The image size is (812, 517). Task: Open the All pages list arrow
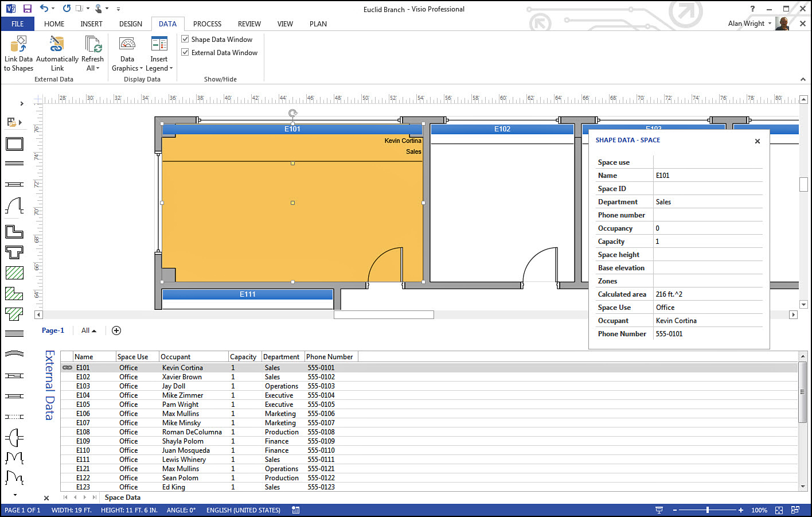click(x=94, y=331)
